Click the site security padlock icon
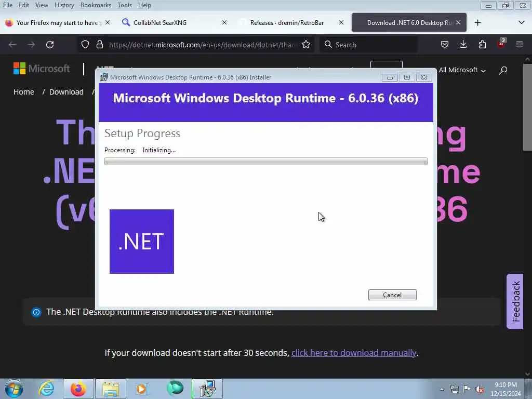This screenshot has height=399, width=532. click(99, 45)
